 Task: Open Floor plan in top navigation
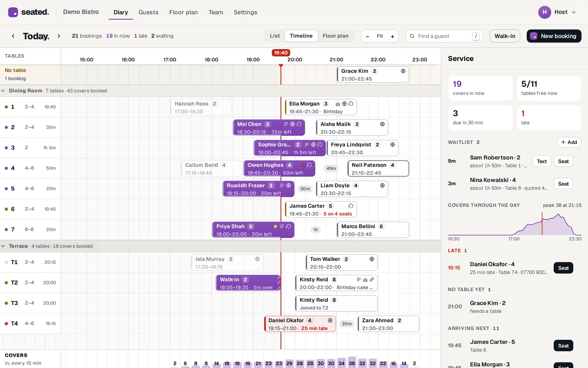(x=183, y=12)
